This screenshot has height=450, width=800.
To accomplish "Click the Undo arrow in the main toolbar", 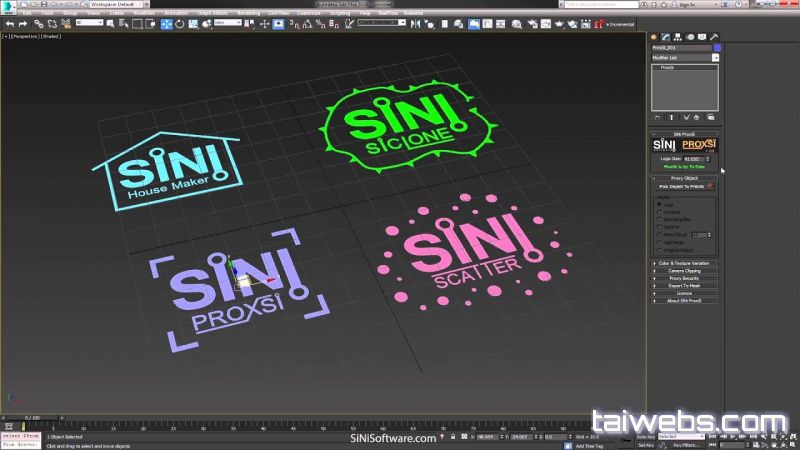I will [x=9, y=23].
